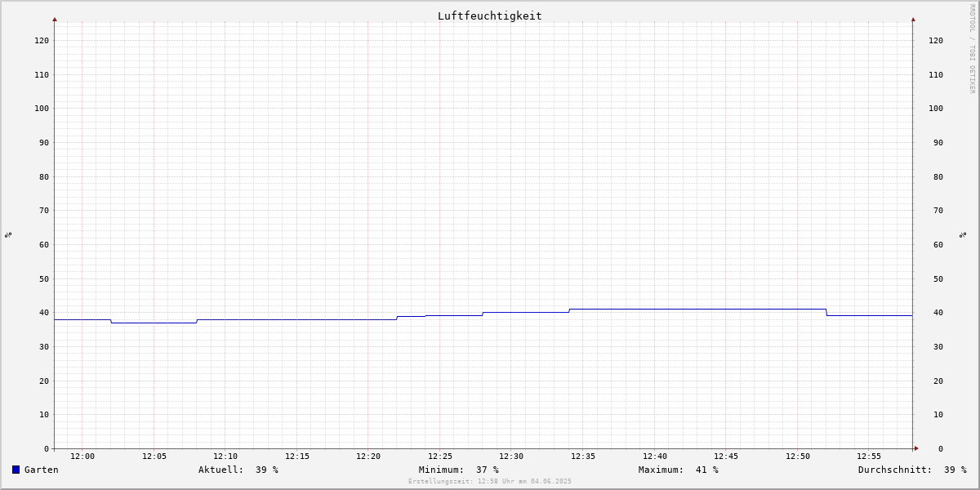
Task: Click the Erstellungszeit timestamp footer text
Action: pos(490,481)
